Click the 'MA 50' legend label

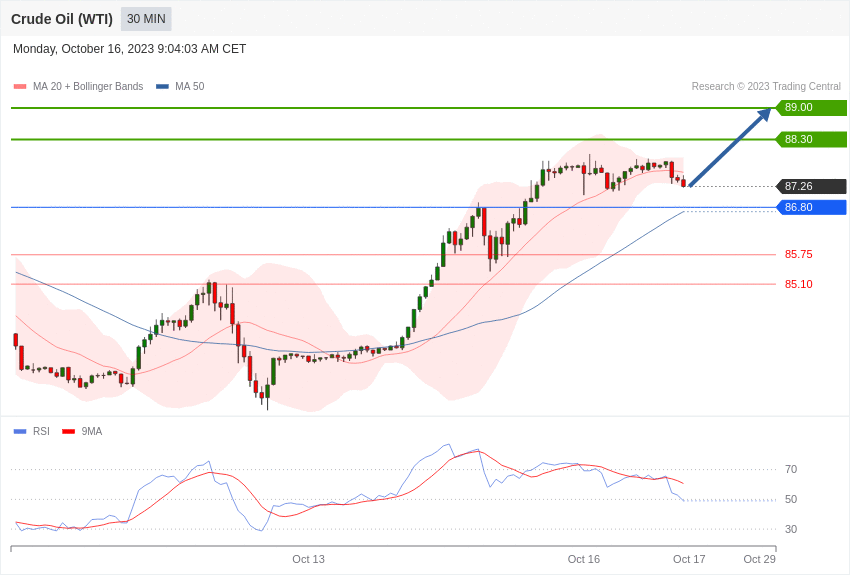click(x=190, y=87)
